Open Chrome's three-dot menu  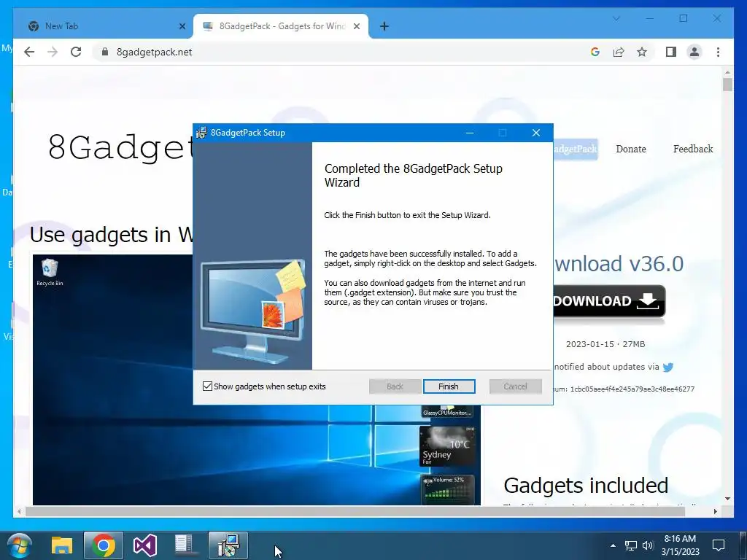pos(718,52)
